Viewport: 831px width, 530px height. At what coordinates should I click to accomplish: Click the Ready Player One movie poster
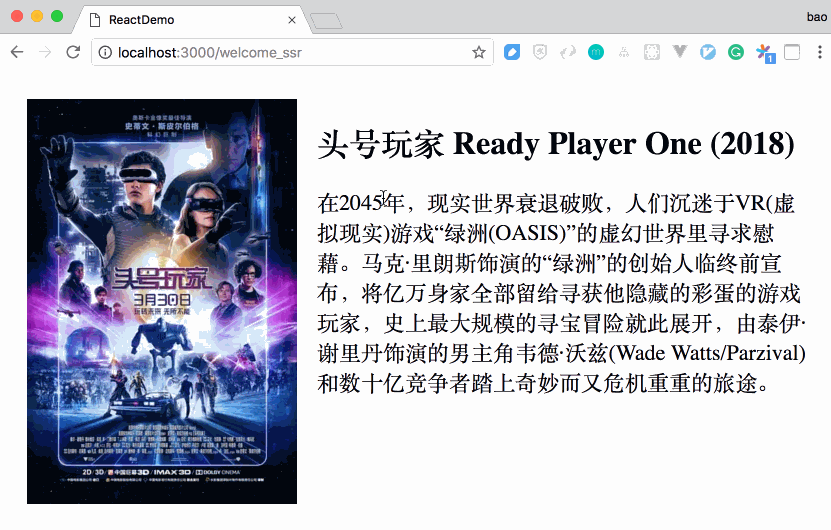(162, 301)
